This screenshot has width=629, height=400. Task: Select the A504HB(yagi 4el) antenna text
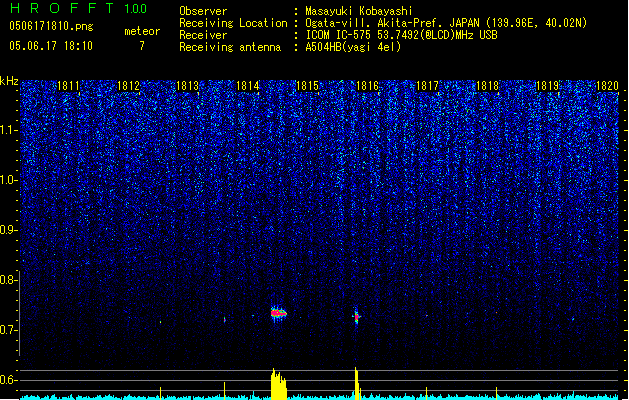[353, 47]
